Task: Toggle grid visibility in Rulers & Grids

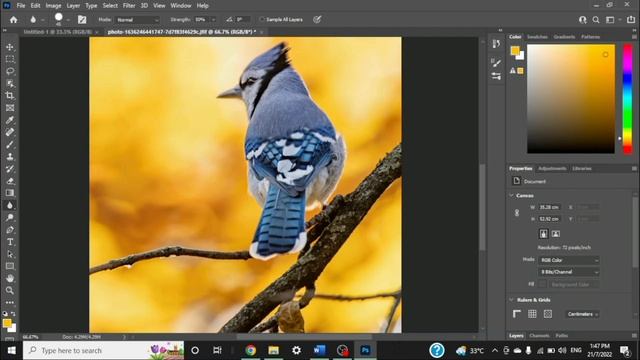Action: pos(532,314)
